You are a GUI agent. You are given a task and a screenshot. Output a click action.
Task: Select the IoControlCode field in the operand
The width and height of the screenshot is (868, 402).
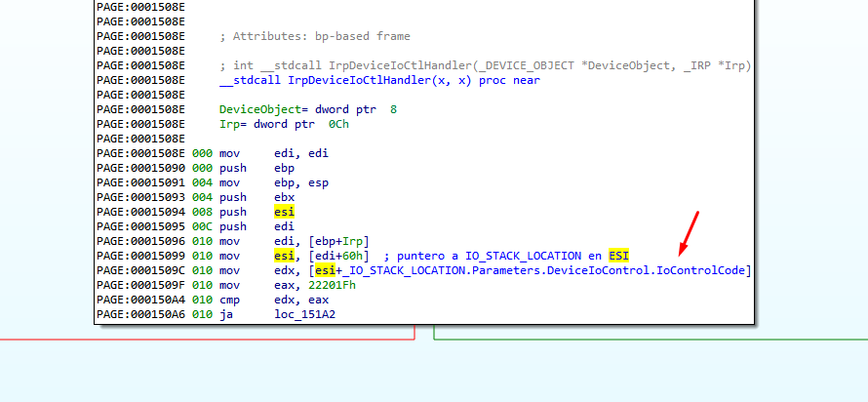[702, 269]
